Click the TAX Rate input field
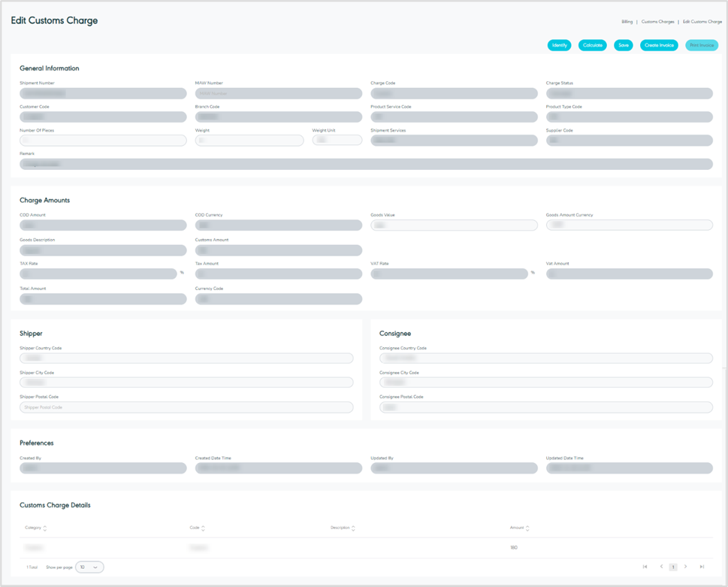The image size is (728, 587). pyautogui.click(x=98, y=274)
